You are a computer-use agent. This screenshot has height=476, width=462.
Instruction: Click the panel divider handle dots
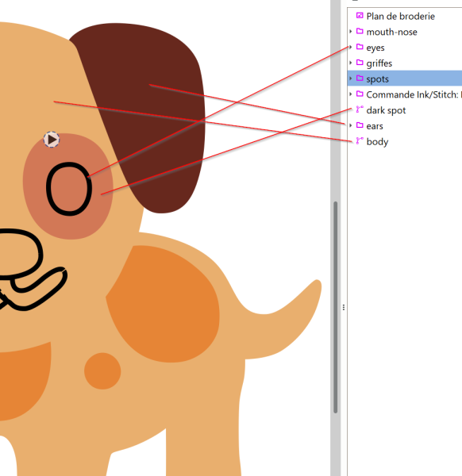344,308
